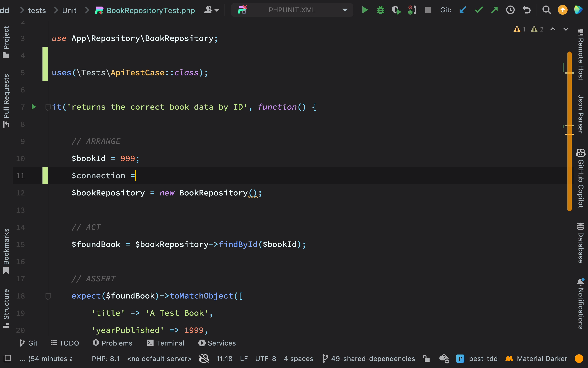Open the Project tool window
Viewport: 588px width, 368px height.
click(x=6, y=42)
